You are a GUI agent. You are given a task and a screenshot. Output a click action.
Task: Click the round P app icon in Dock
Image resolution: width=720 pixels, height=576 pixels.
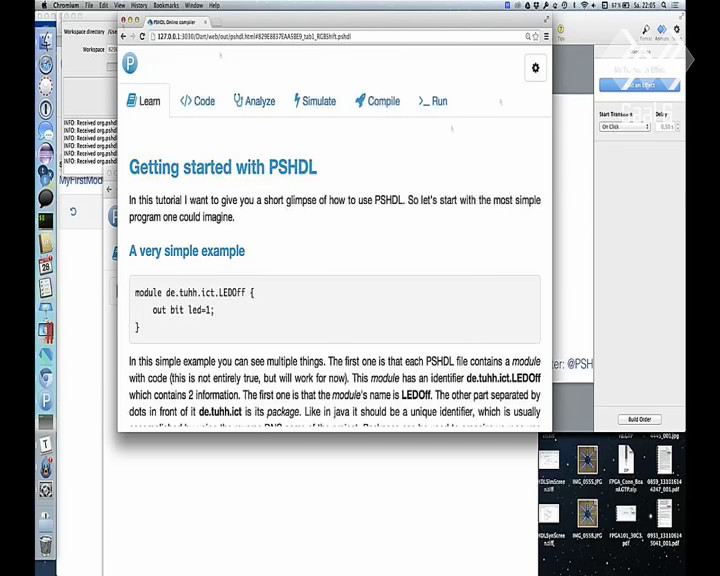45,400
